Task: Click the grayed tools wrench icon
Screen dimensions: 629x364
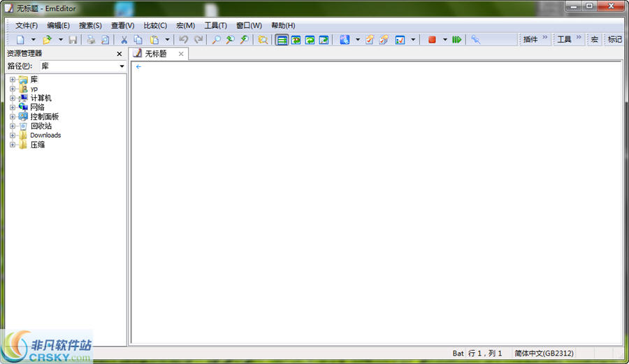Action: (x=475, y=40)
